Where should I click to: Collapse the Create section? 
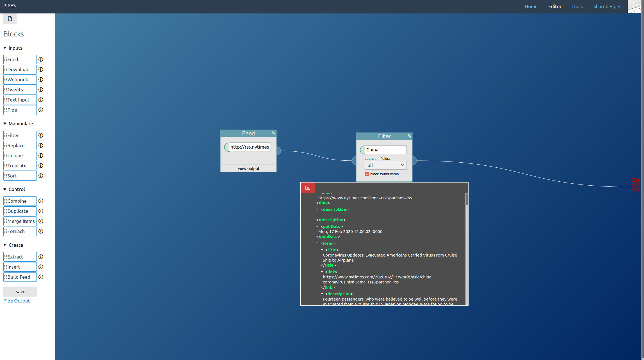tap(5, 245)
